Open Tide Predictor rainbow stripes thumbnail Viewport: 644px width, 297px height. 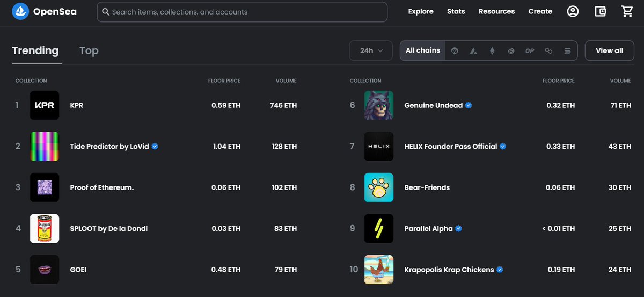pos(45,146)
